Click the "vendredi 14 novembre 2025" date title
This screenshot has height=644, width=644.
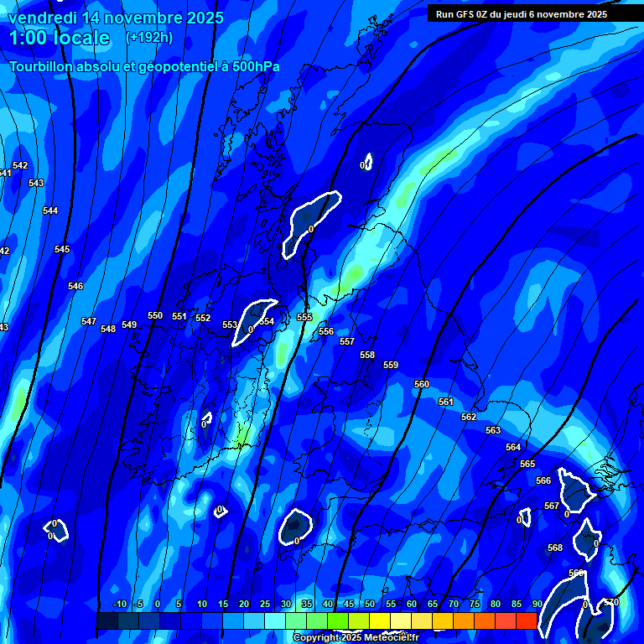click(x=117, y=18)
